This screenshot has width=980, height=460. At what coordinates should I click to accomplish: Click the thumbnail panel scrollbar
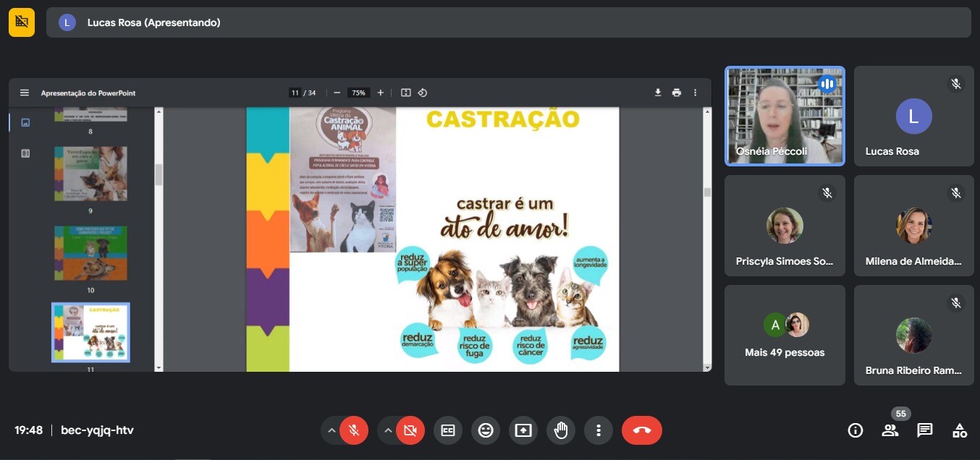click(159, 174)
